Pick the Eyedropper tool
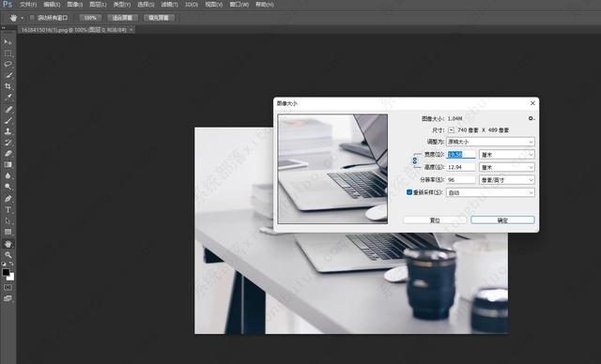 [x=8, y=98]
